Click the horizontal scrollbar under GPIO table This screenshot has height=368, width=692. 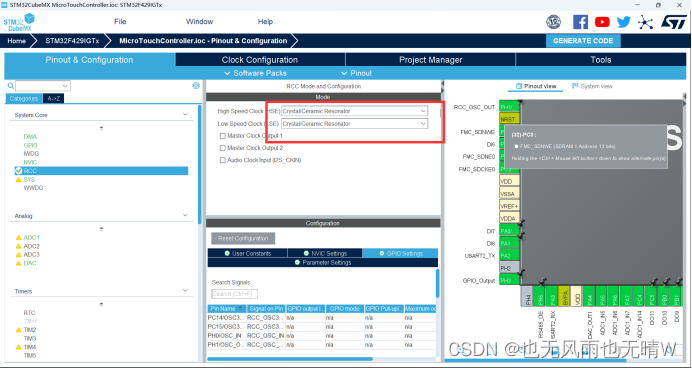[290, 359]
